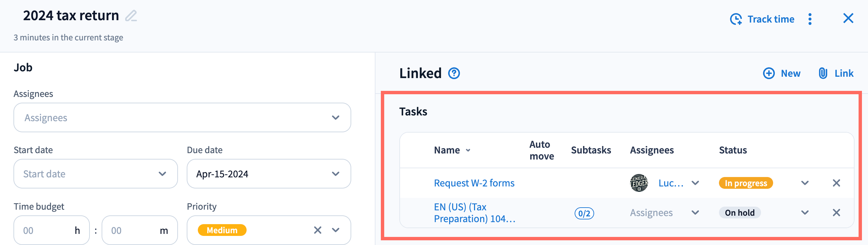Screen dimensions: 868x245
Task: Click the assignee avatar on Request W-2 forms
Action: (639, 183)
